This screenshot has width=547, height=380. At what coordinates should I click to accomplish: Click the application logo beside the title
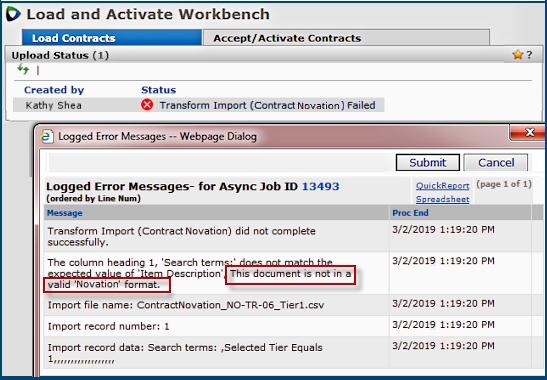[x=13, y=14]
